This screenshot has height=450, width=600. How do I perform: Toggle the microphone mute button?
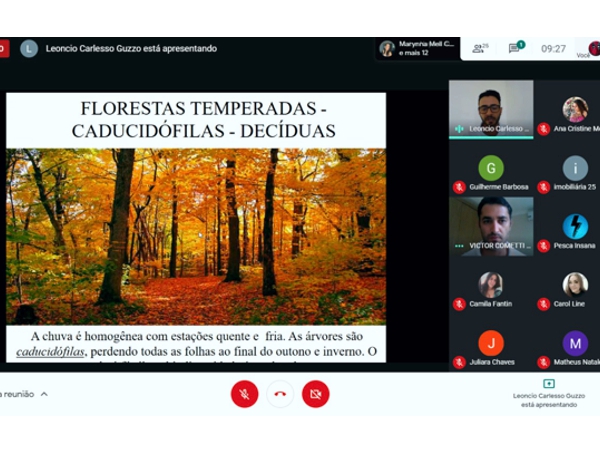[x=245, y=394]
